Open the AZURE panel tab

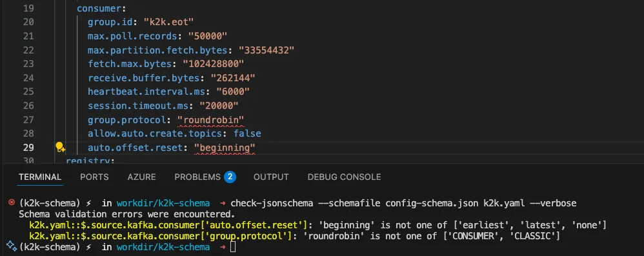click(142, 177)
